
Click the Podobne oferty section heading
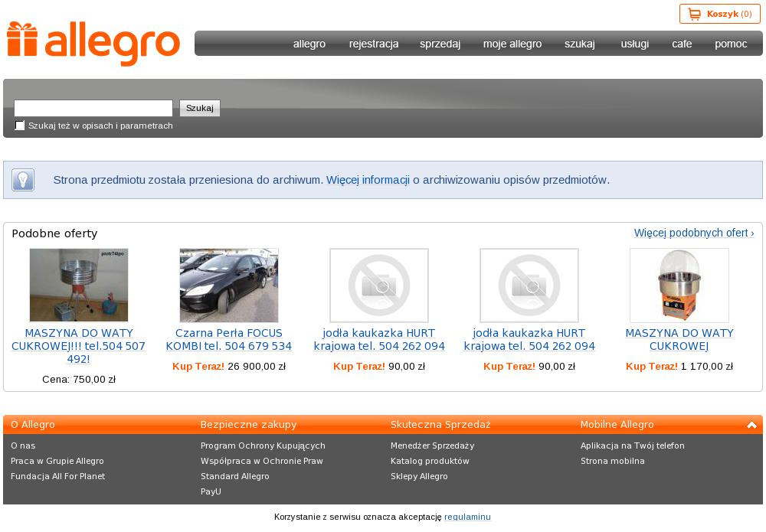click(54, 233)
